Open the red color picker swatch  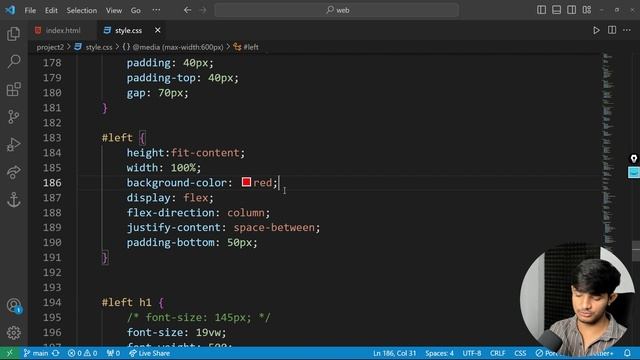(246, 182)
